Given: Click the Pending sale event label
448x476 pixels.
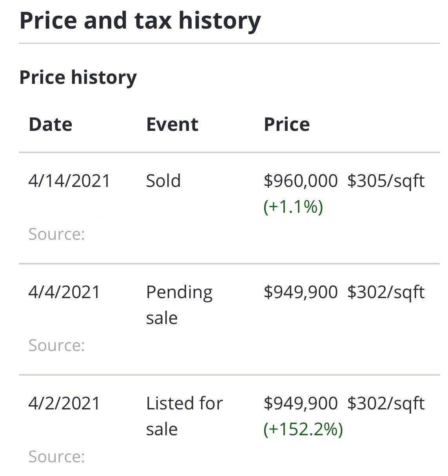Looking at the screenshot, I should (179, 305).
